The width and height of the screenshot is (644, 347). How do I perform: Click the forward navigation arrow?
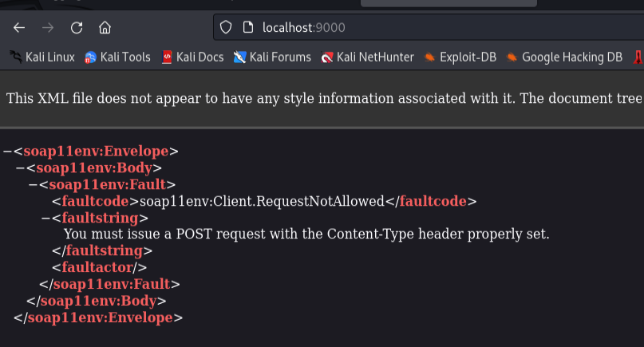48,28
